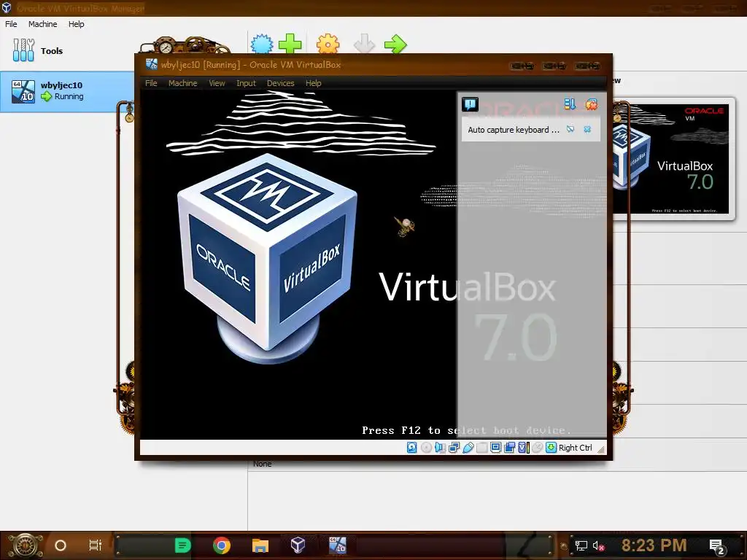
Task: Open the steampunk Start button on taskbar
Action: [x=24, y=545]
